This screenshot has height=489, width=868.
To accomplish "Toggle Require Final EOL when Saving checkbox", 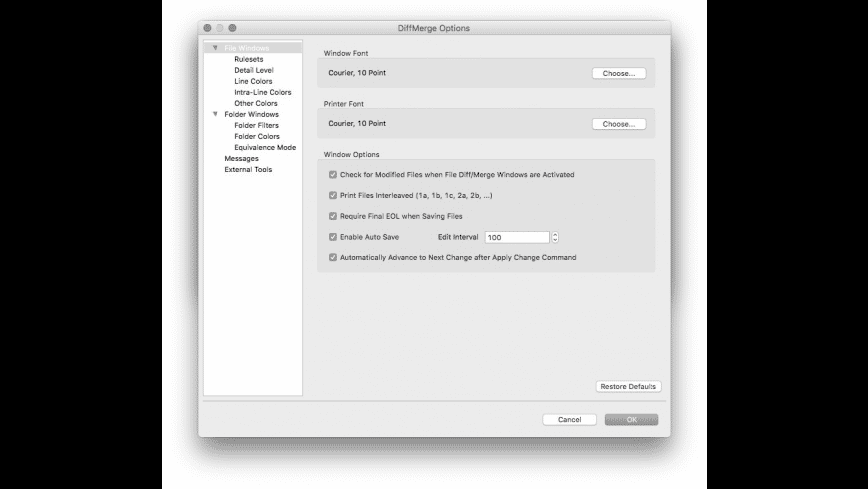I will 333,216.
